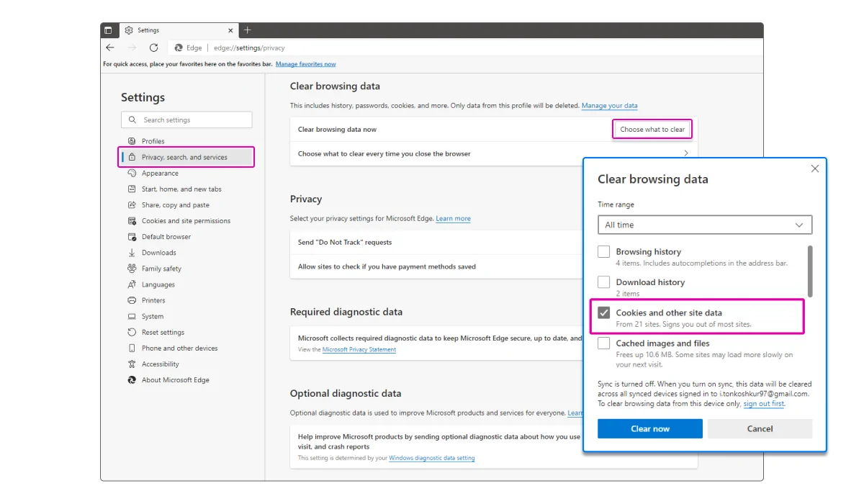Refresh the page with the reload icon
The width and height of the screenshot is (864, 504).
(x=153, y=48)
